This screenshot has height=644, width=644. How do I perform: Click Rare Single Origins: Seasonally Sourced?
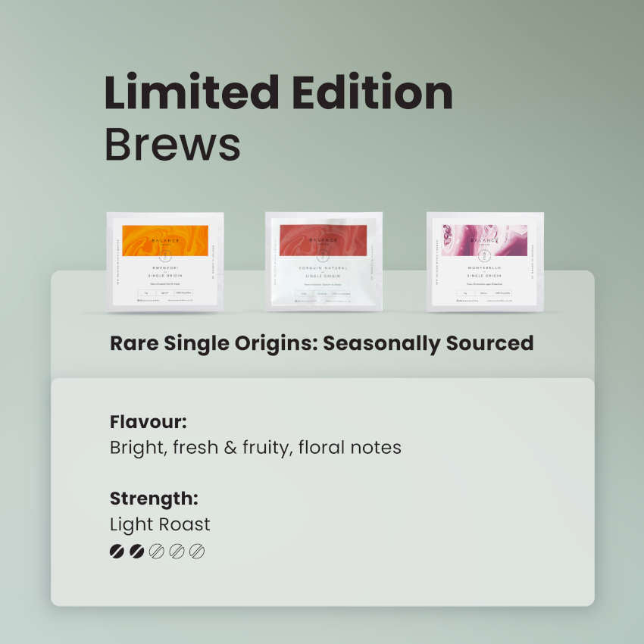coord(321,343)
